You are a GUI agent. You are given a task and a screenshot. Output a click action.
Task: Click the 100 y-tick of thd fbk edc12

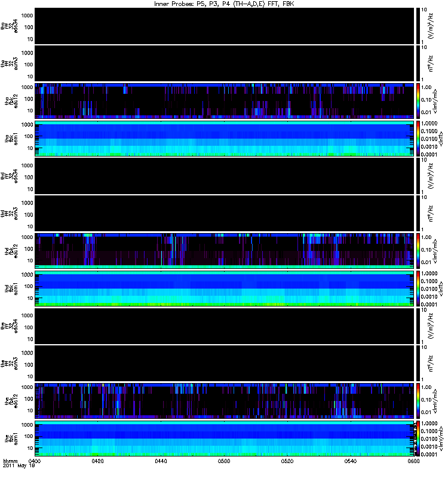(x=29, y=249)
